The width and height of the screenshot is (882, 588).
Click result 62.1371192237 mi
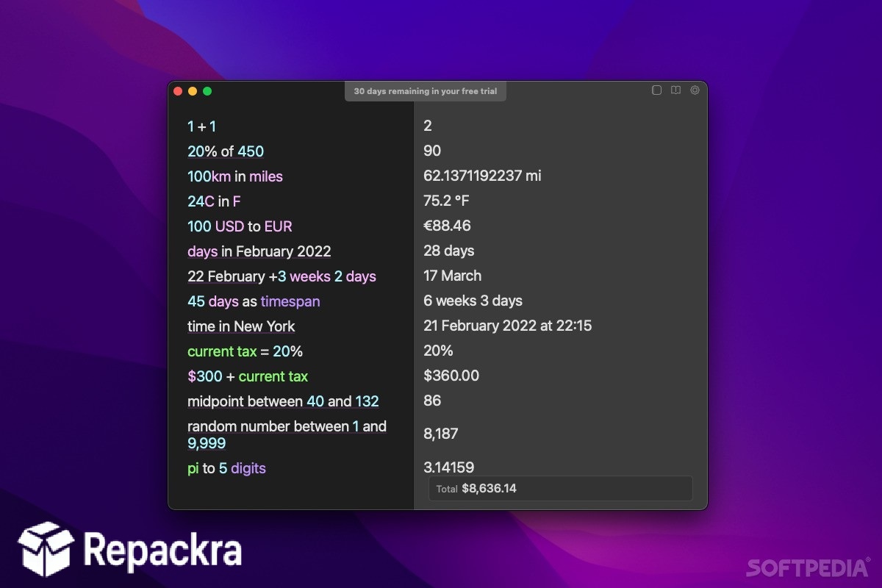482,176
